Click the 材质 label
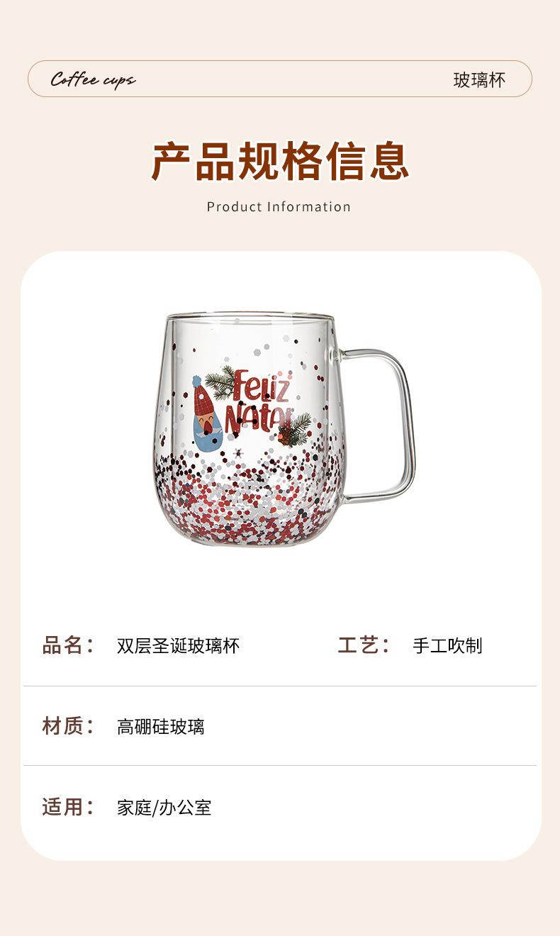 point(69,726)
